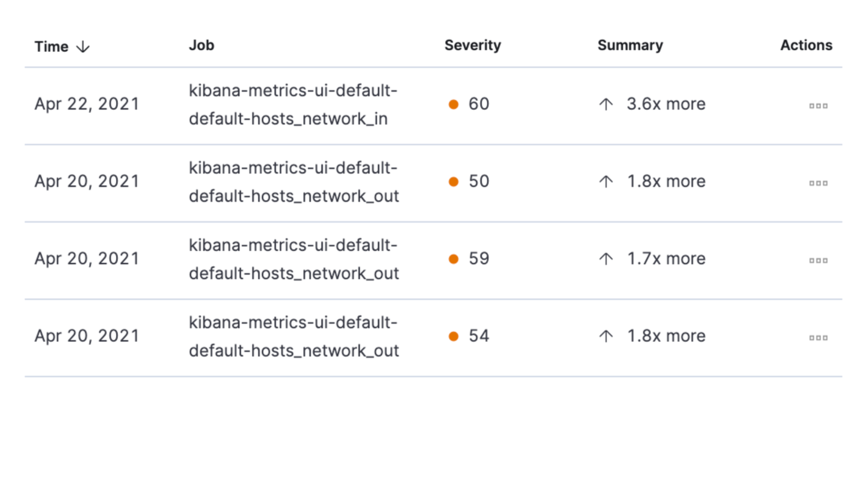Open actions menu for the severity 59 anomaly
Image resolution: width=868 pixels, height=484 pixels.
click(818, 260)
